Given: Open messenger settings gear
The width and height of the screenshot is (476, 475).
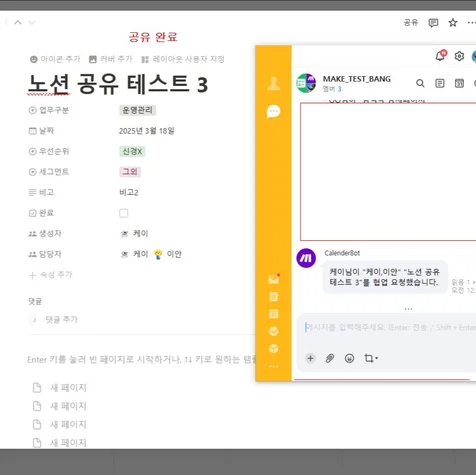Looking at the screenshot, I should click(459, 56).
